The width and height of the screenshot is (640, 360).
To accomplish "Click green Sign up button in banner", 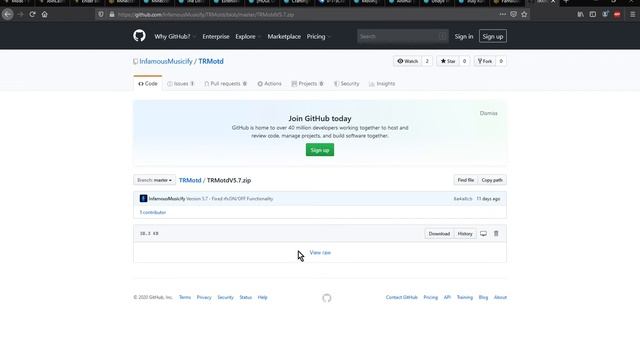I will pyautogui.click(x=320, y=150).
